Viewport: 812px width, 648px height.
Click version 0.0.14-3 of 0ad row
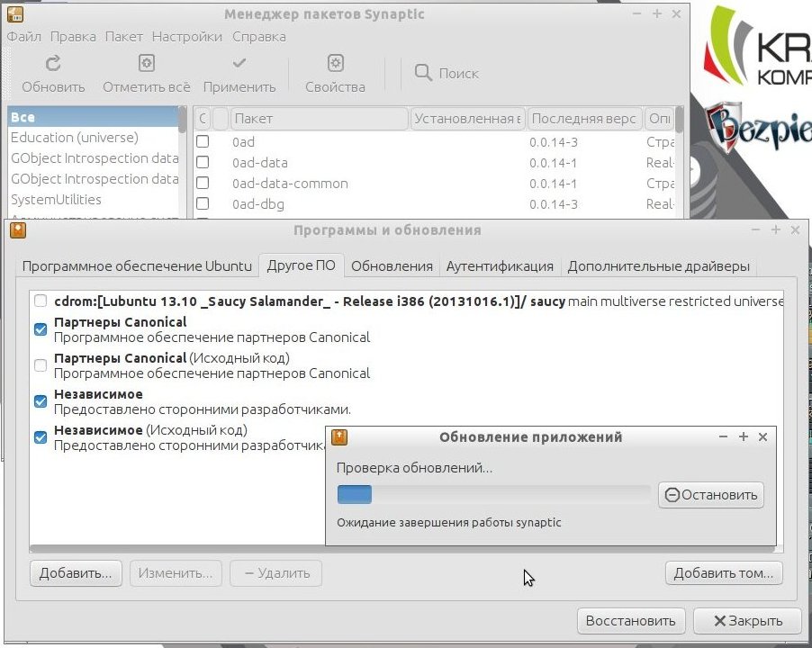pyautogui.click(x=553, y=142)
